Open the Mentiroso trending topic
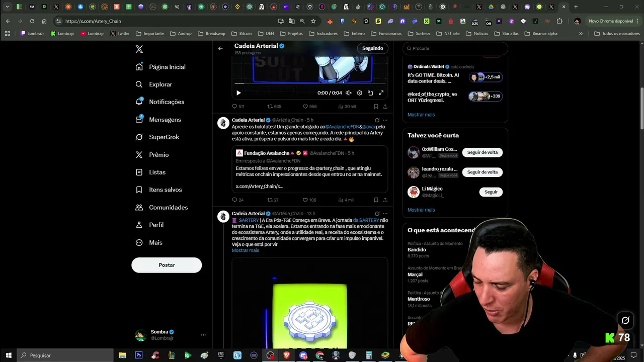Image resolution: width=644 pixels, height=362 pixels. 419,299
